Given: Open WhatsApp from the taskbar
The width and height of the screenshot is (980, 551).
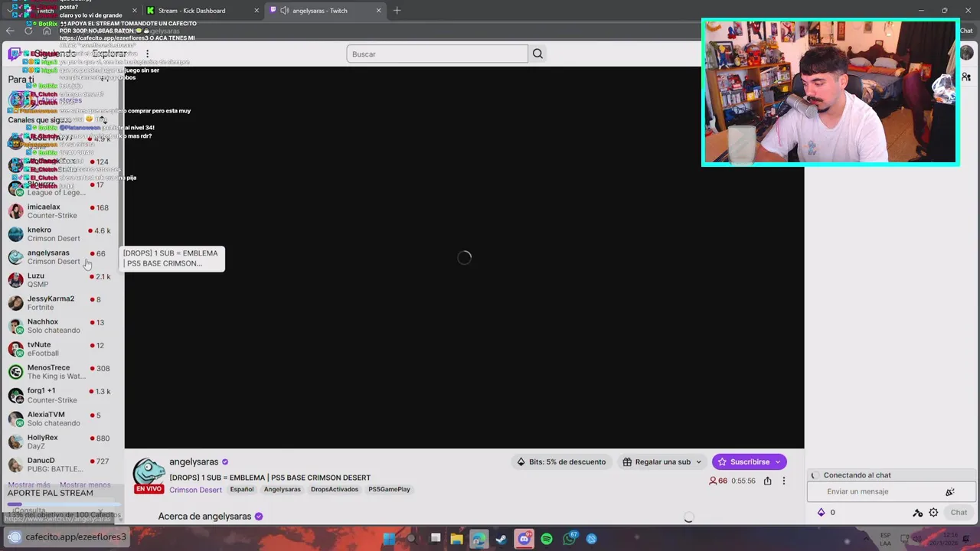Looking at the screenshot, I should pos(569,539).
